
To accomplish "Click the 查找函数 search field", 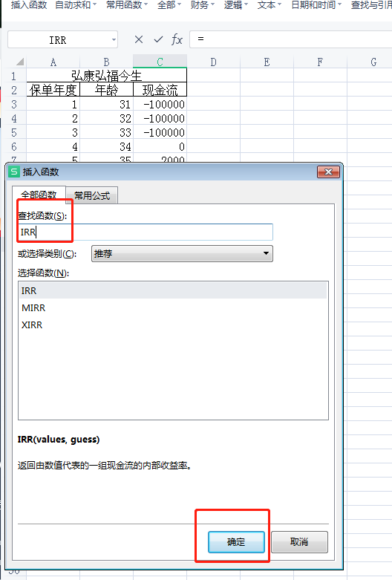I will click(146, 232).
